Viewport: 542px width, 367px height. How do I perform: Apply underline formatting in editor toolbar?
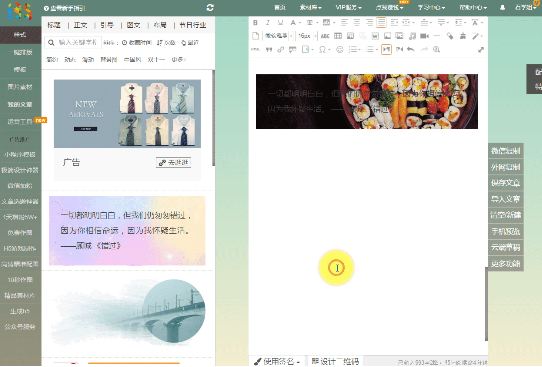(280, 23)
